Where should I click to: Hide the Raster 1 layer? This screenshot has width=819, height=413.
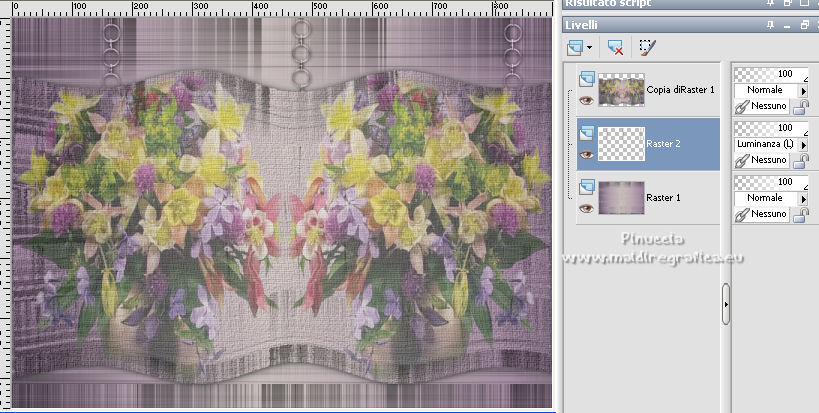click(586, 208)
